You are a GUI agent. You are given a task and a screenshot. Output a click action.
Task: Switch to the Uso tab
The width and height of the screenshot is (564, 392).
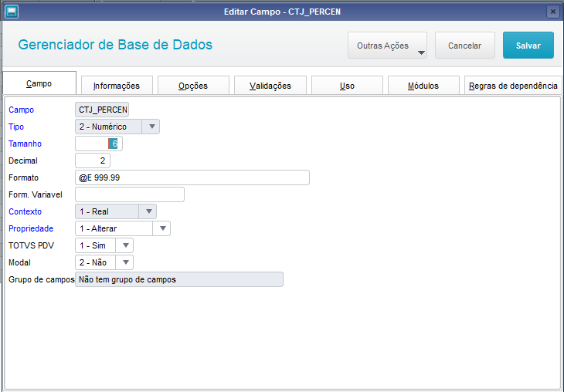[347, 86]
